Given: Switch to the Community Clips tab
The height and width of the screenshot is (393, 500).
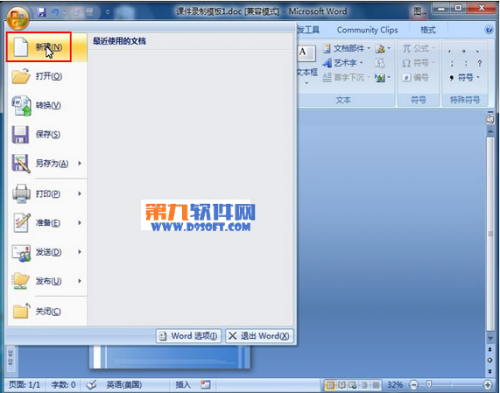Looking at the screenshot, I should pyautogui.click(x=367, y=30).
